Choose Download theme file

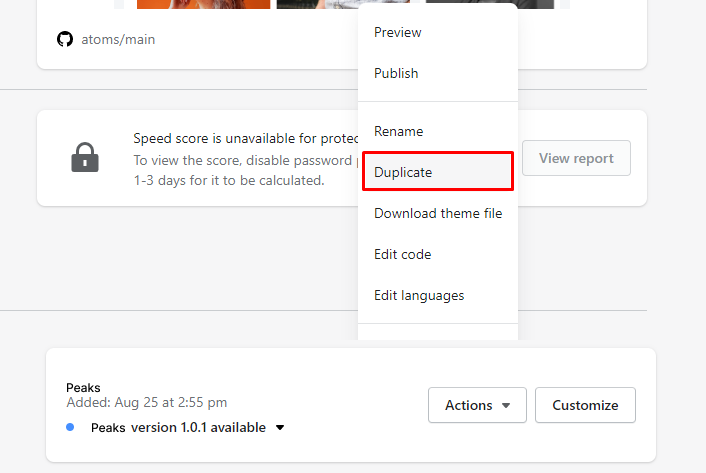438,213
